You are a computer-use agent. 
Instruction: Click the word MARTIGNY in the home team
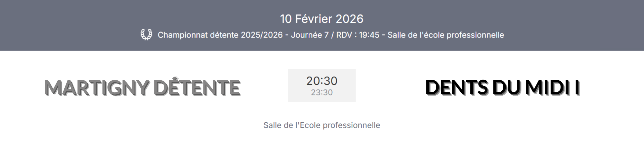97,87
